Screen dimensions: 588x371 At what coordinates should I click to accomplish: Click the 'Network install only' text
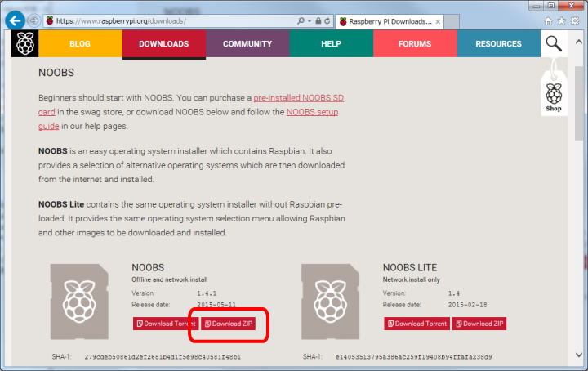(412, 279)
